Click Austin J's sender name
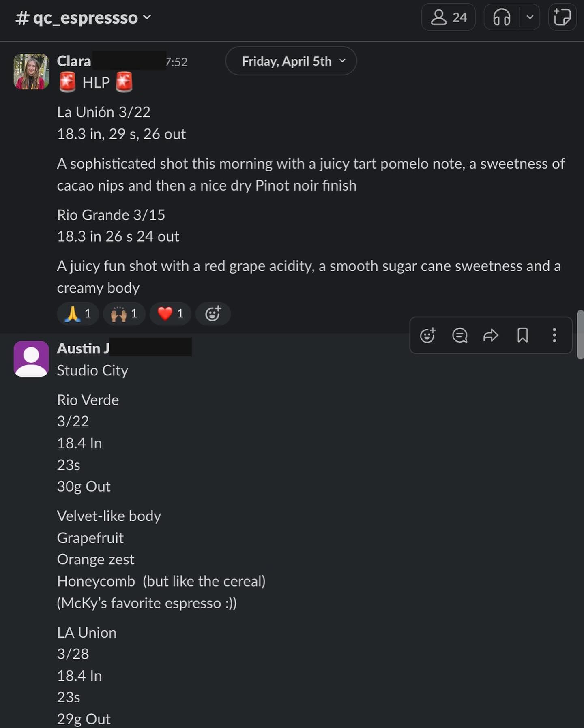The height and width of the screenshot is (728, 584). (x=83, y=349)
